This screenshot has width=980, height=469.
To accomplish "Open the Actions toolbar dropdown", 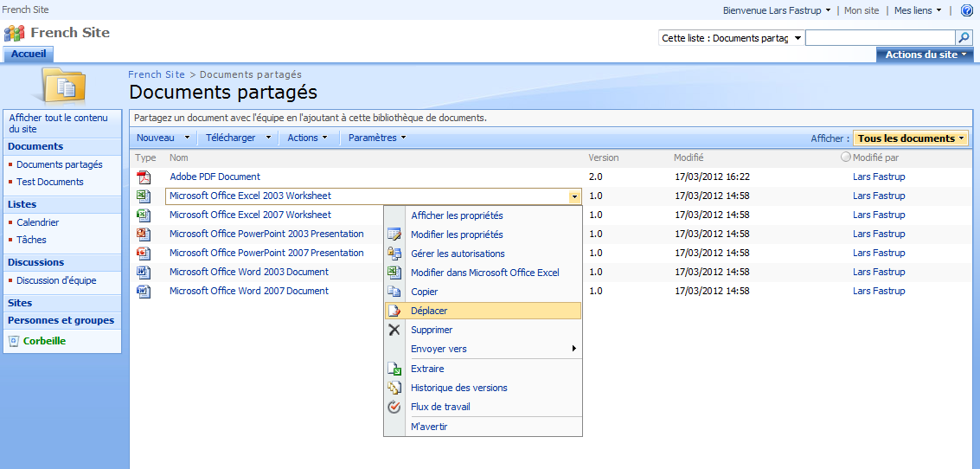I will (x=308, y=138).
